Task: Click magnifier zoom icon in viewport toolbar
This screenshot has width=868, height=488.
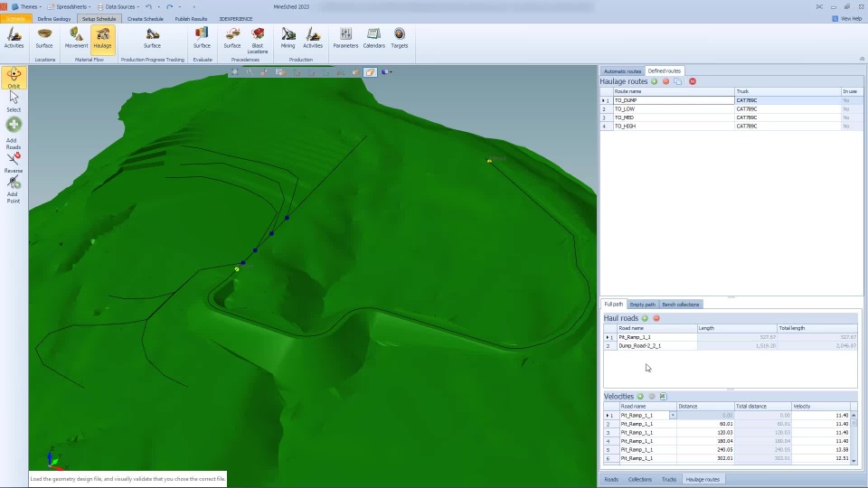Action: click(250, 72)
